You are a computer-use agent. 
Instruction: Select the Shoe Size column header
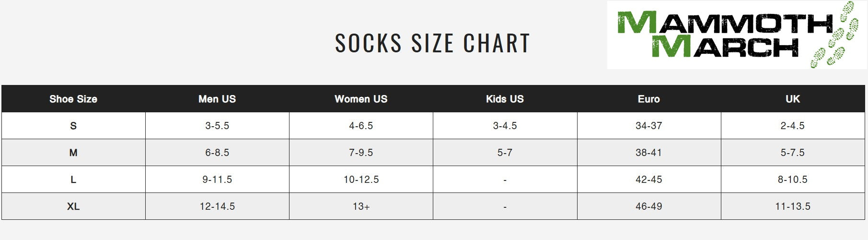[x=73, y=99]
